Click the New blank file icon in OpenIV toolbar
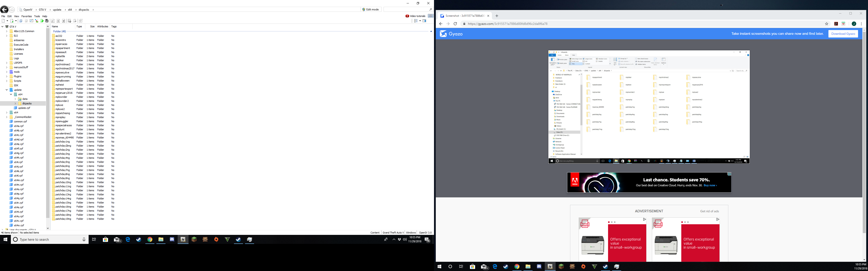The image size is (868, 271). [3, 21]
